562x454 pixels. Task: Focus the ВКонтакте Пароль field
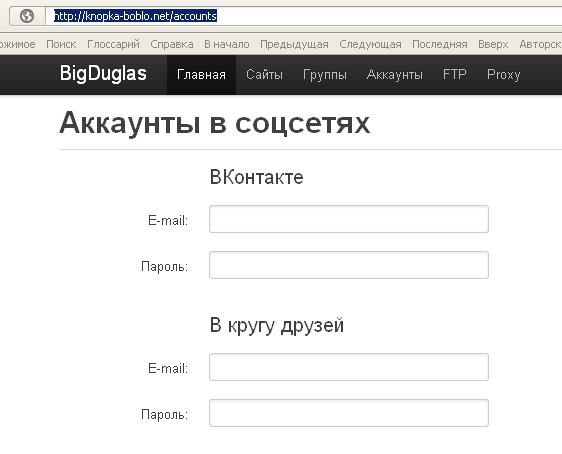tap(349, 265)
